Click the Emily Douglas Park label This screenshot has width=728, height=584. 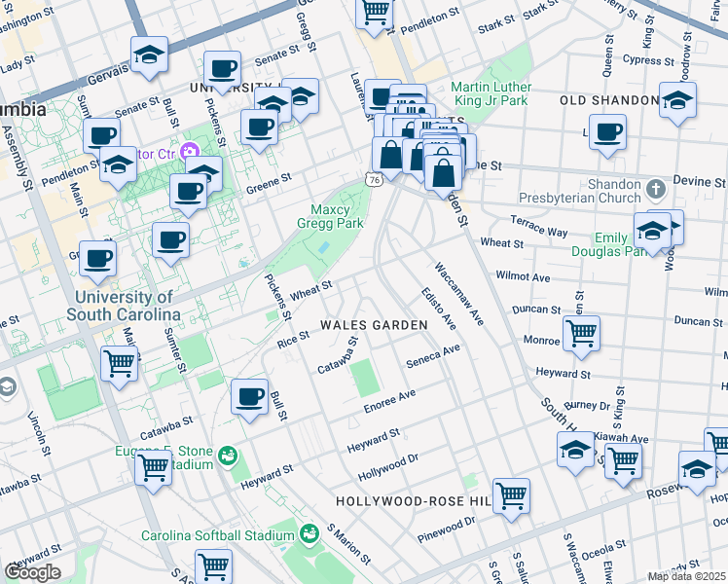[x=610, y=244]
